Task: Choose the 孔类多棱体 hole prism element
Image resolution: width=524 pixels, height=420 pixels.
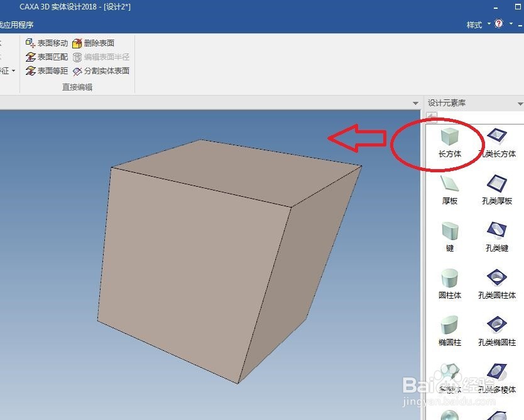Action: (x=497, y=379)
